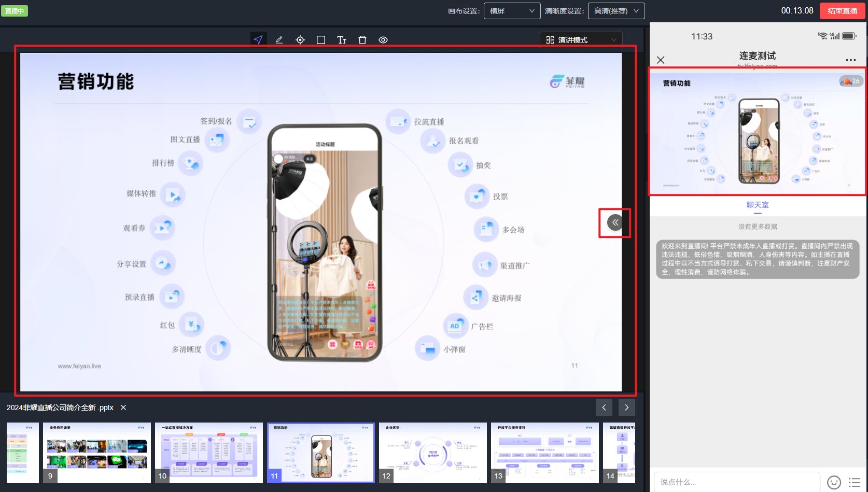Open the three-dot menu in phone preview
The image size is (868, 492).
(x=850, y=60)
